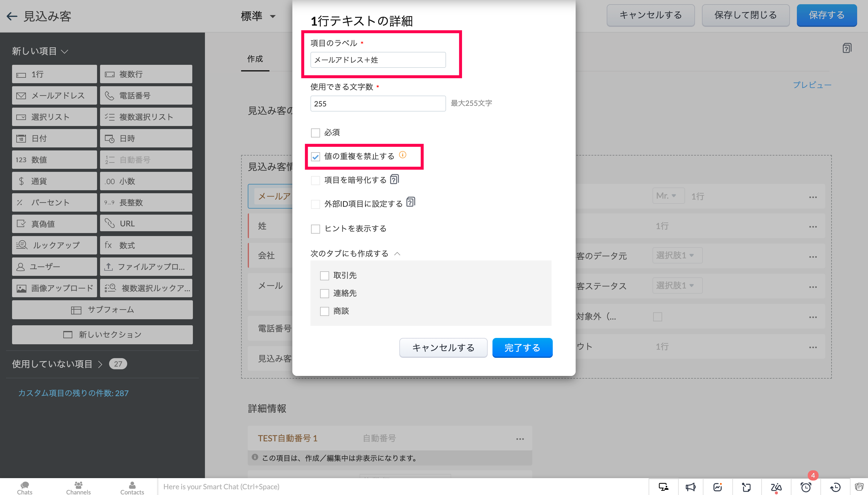Check the 連絡先 tab checkbox
The height and width of the screenshot is (495, 868).
[325, 293]
